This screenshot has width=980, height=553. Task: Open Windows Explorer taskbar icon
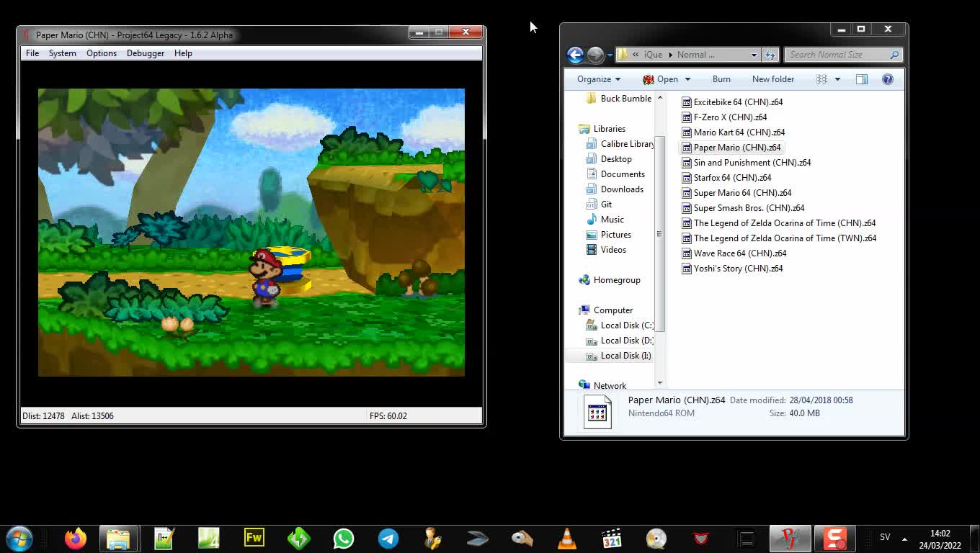click(x=118, y=538)
